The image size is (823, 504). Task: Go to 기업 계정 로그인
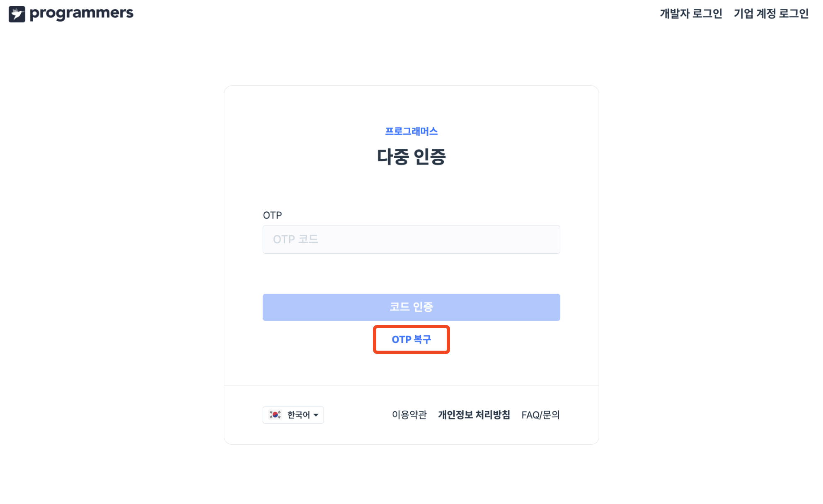point(771,14)
